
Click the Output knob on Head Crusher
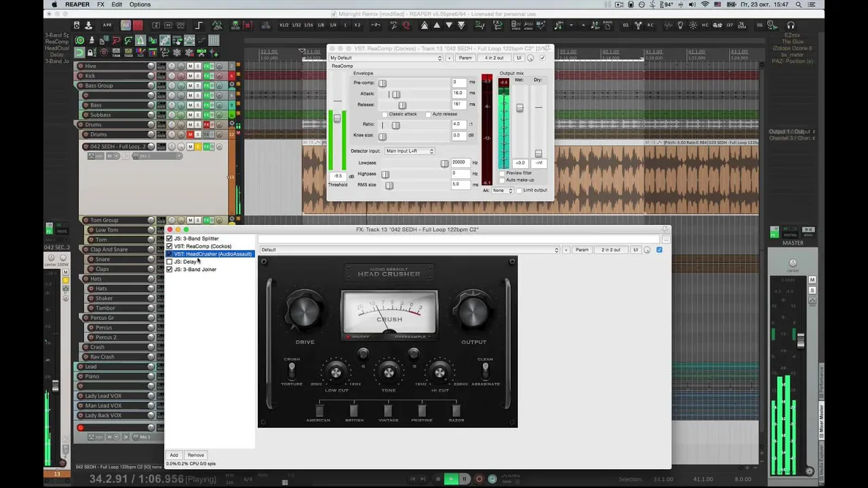[x=473, y=312]
